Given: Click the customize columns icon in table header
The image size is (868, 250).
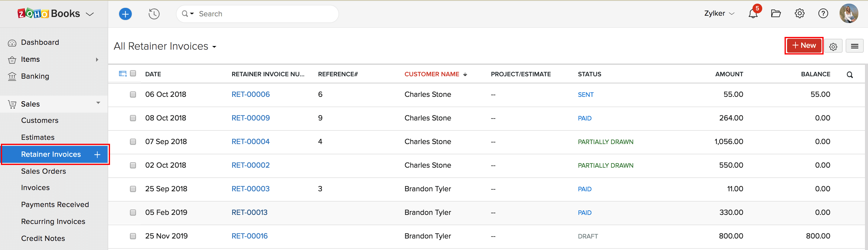Looking at the screenshot, I should (x=122, y=74).
